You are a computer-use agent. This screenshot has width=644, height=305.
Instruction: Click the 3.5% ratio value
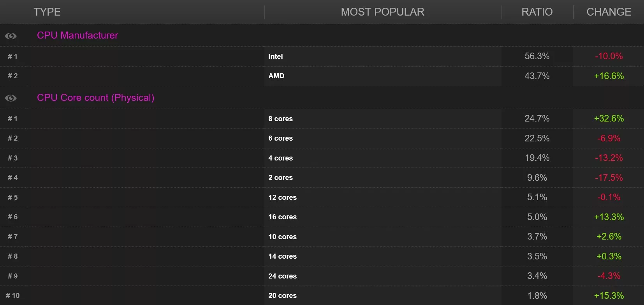click(537, 256)
